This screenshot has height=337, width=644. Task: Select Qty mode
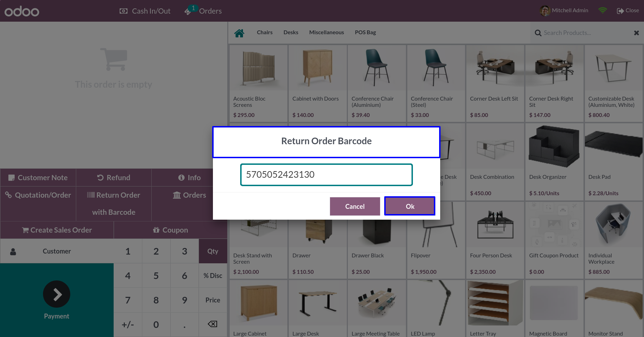[213, 251]
